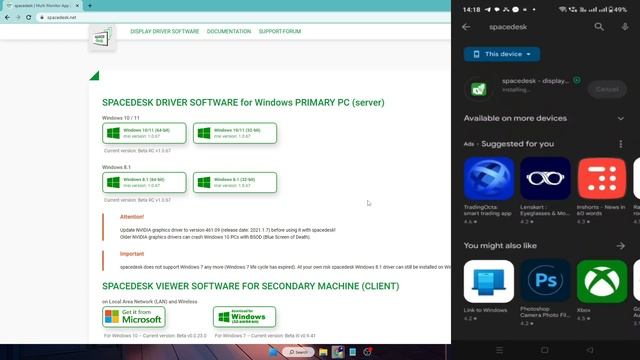Screen dimensions: 640x360
Task: Tap Android recent apps navigation button
Action: click(499, 350)
